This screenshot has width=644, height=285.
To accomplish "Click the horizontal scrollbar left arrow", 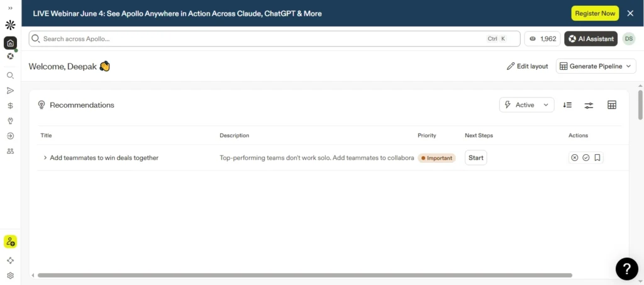I will [33, 275].
